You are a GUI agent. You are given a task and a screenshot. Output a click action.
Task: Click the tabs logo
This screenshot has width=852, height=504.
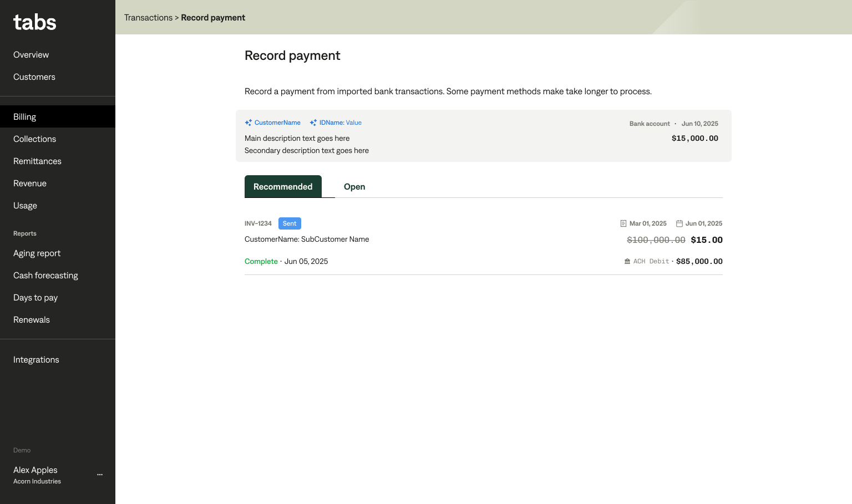click(34, 22)
